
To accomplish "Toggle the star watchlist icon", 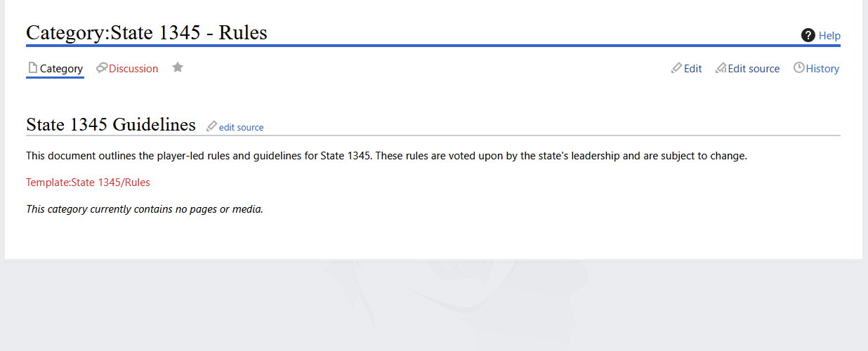I will pos(178,67).
